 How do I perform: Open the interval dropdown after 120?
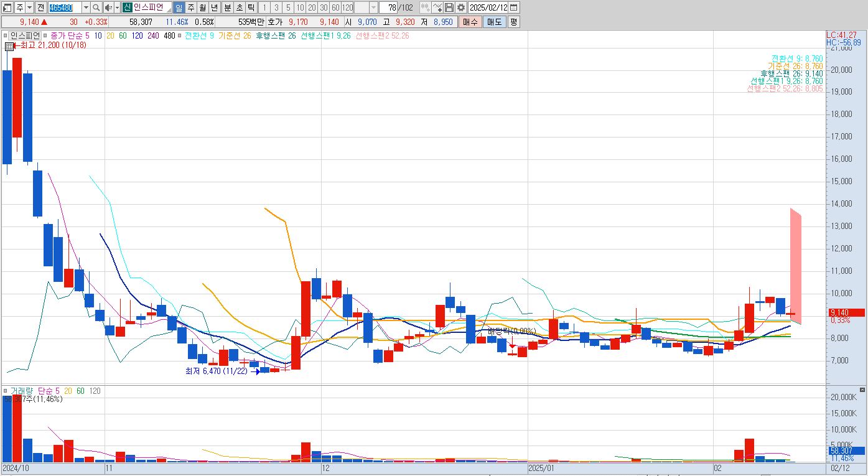(373, 7)
